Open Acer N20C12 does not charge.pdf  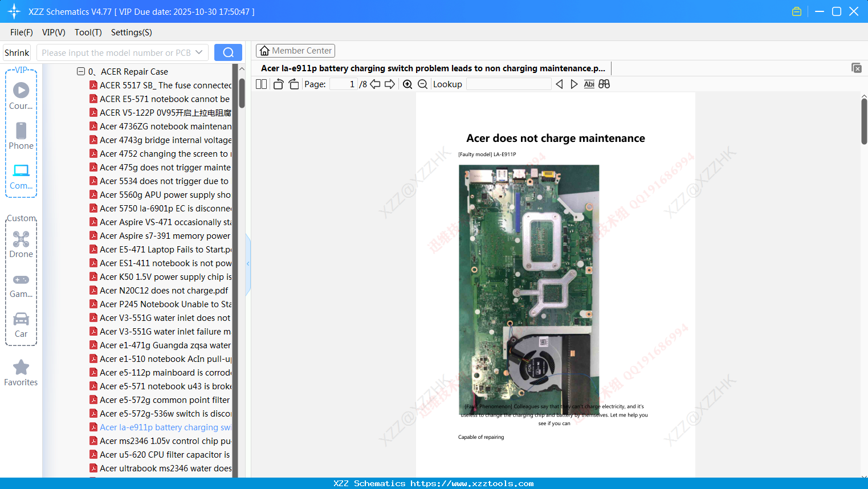tap(159, 291)
